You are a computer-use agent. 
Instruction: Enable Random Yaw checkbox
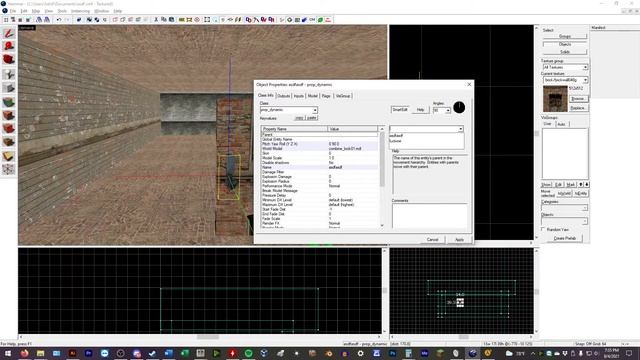point(543,229)
